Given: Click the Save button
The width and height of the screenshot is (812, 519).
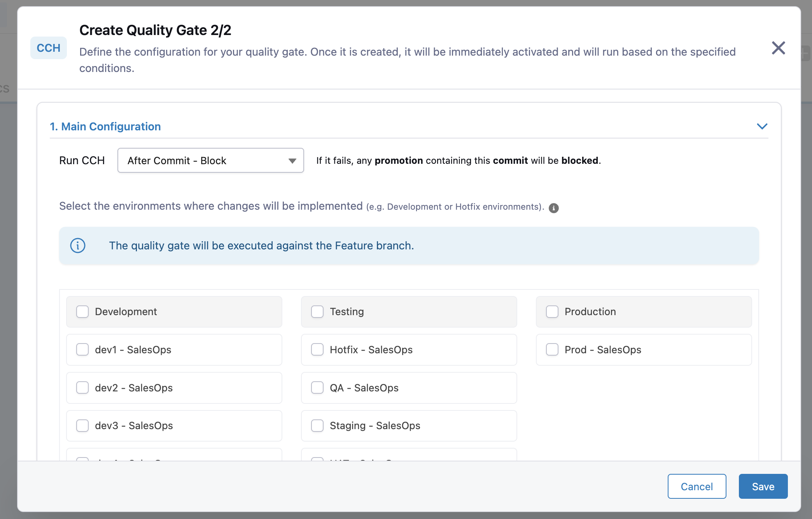Looking at the screenshot, I should [x=763, y=486].
